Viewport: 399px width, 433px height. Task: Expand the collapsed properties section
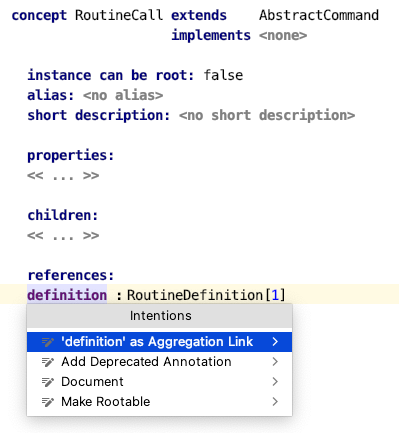[x=63, y=176]
